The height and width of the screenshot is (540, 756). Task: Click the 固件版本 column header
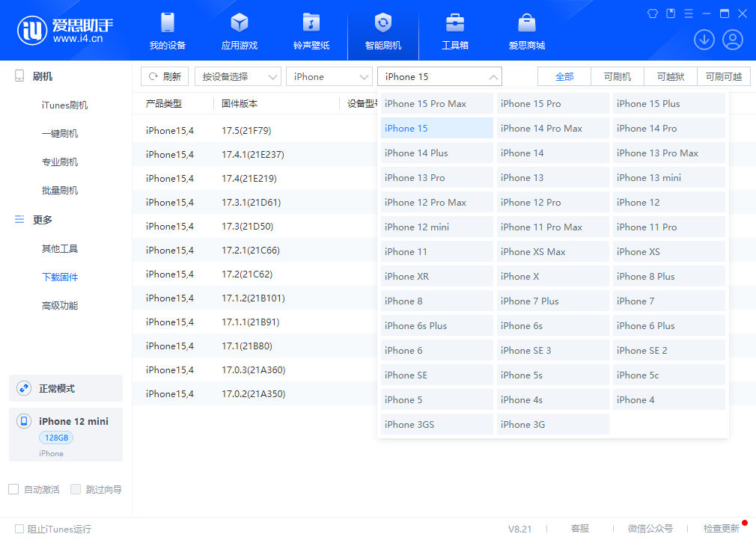tap(240, 103)
